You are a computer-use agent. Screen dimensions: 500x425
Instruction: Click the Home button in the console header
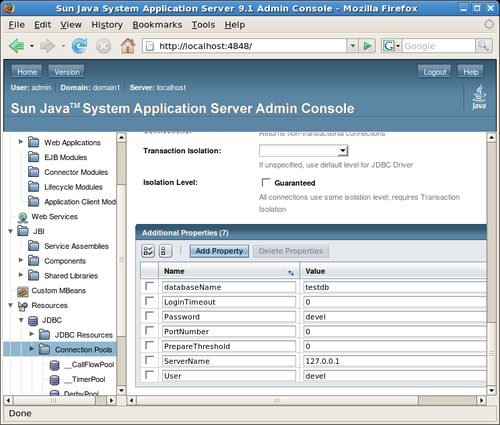[x=27, y=72]
